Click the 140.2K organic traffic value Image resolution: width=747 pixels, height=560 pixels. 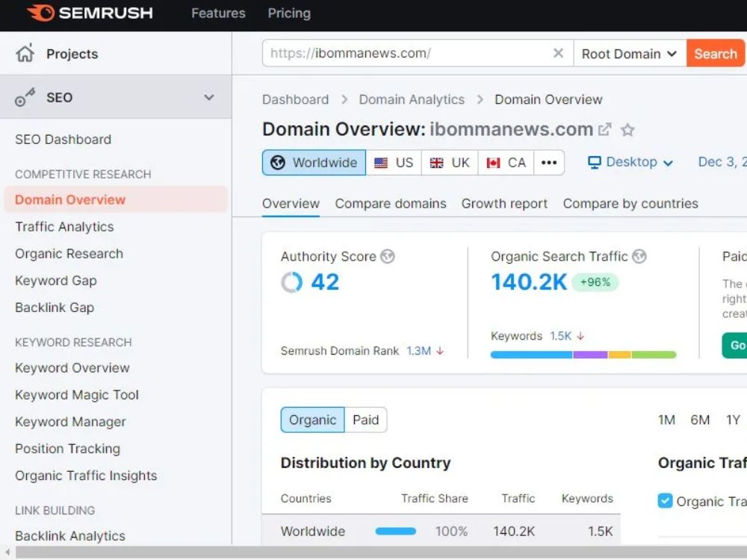coord(529,282)
